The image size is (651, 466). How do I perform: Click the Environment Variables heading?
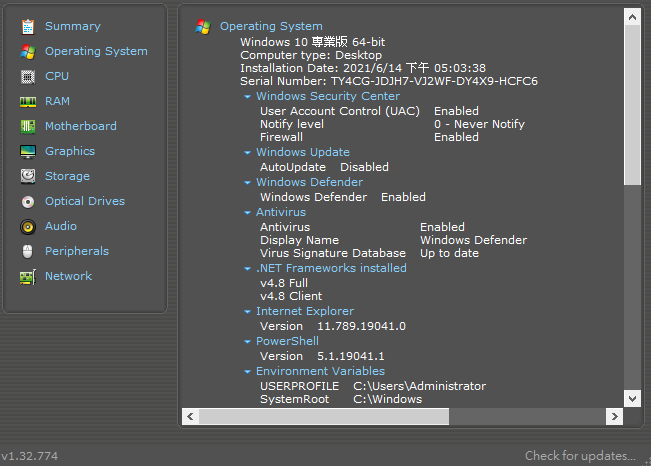coord(321,371)
